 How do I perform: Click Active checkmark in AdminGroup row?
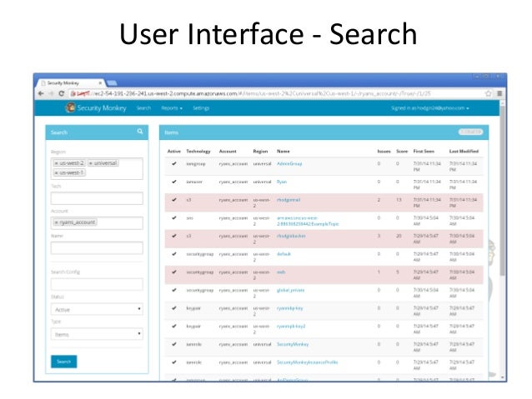[174, 163]
